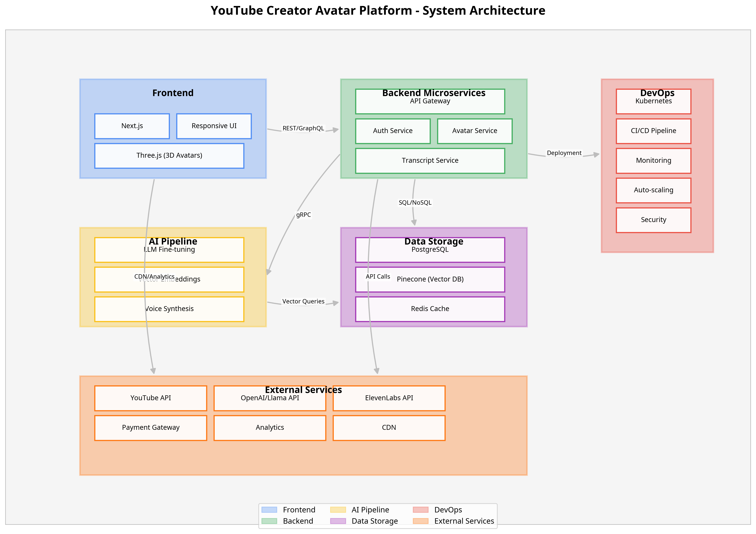The width and height of the screenshot is (756, 534).
Task: Click the Frontend group heading
Action: tap(173, 93)
